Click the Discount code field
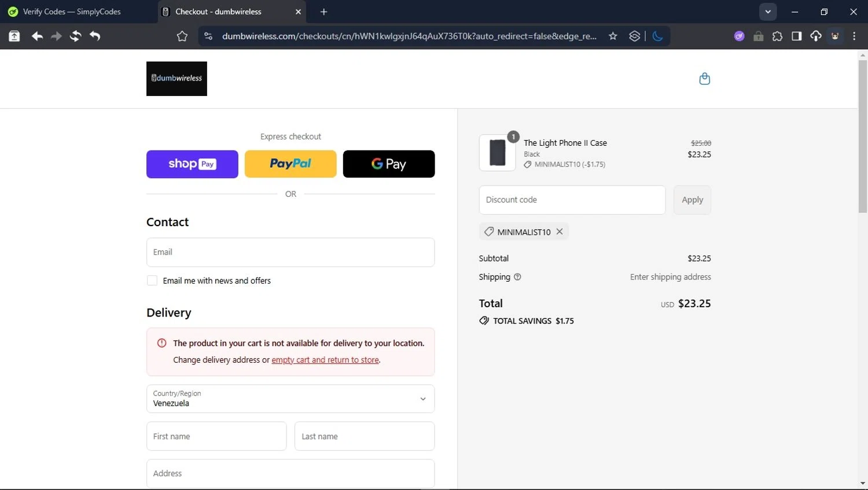Viewport: 868px width, 490px height. tap(572, 200)
